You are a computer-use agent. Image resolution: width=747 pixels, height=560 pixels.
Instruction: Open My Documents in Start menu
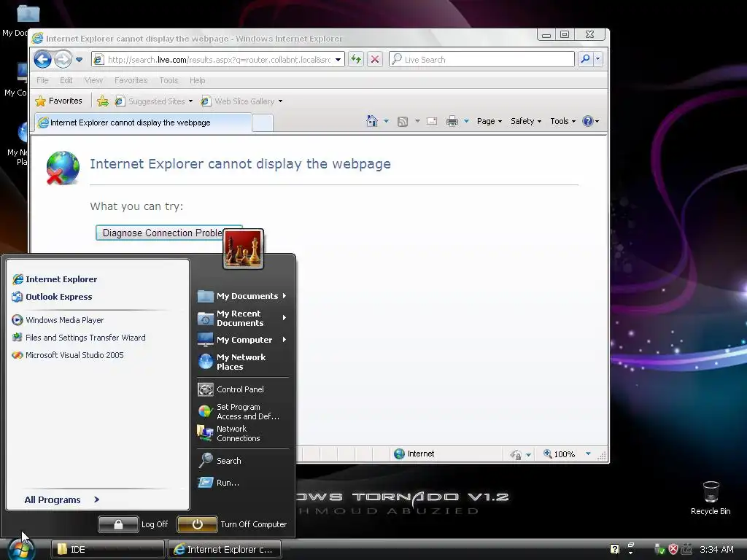coord(242,296)
